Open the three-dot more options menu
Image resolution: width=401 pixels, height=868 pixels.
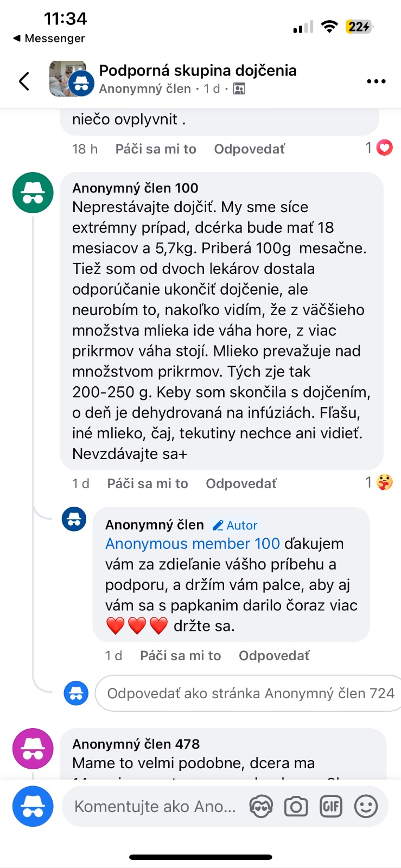375,81
